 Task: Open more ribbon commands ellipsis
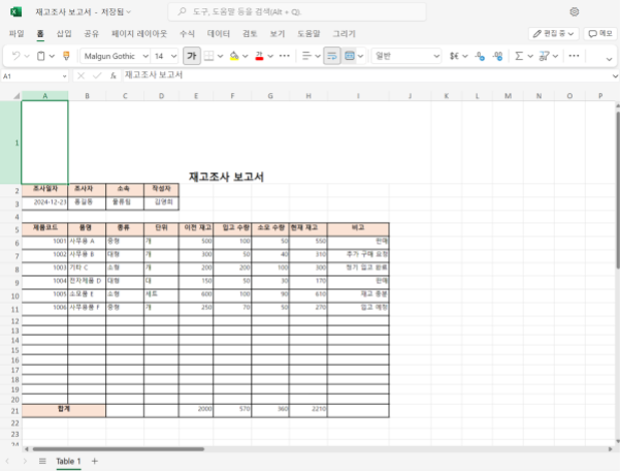click(x=574, y=56)
